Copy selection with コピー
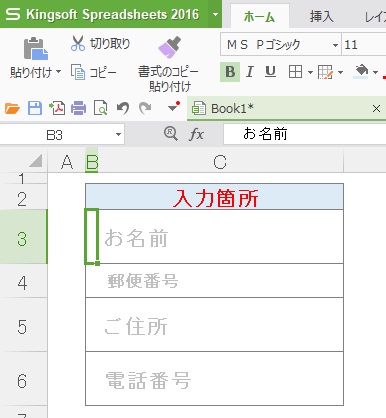The height and width of the screenshot is (418, 386). pyautogui.click(x=94, y=72)
